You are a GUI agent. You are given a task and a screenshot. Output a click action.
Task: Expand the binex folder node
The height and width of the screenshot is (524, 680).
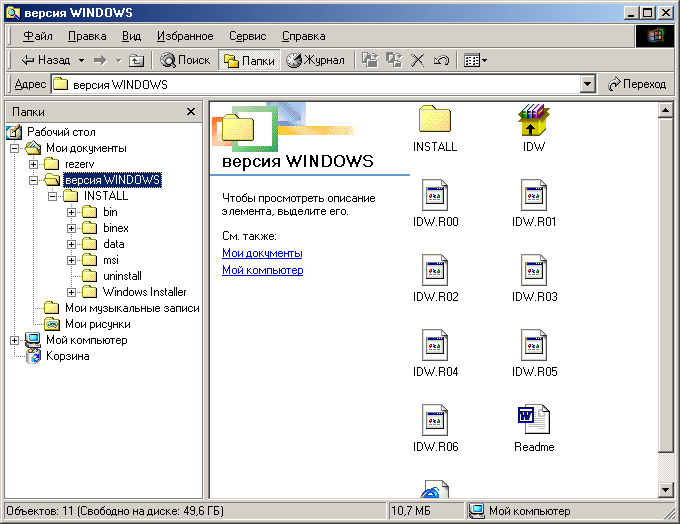point(72,228)
